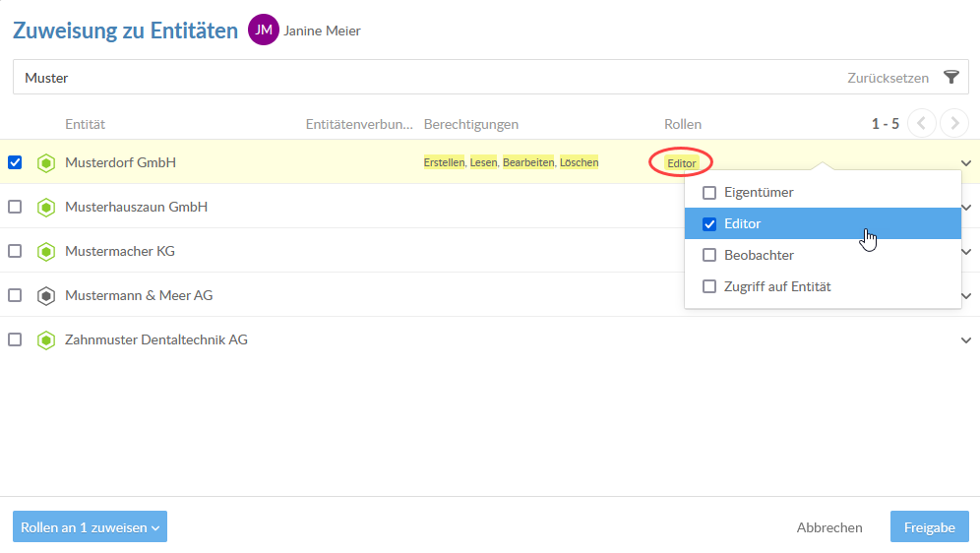The width and height of the screenshot is (980, 553).
Task: Click the Musterdorf GmbH entity icon
Action: [x=46, y=163]
